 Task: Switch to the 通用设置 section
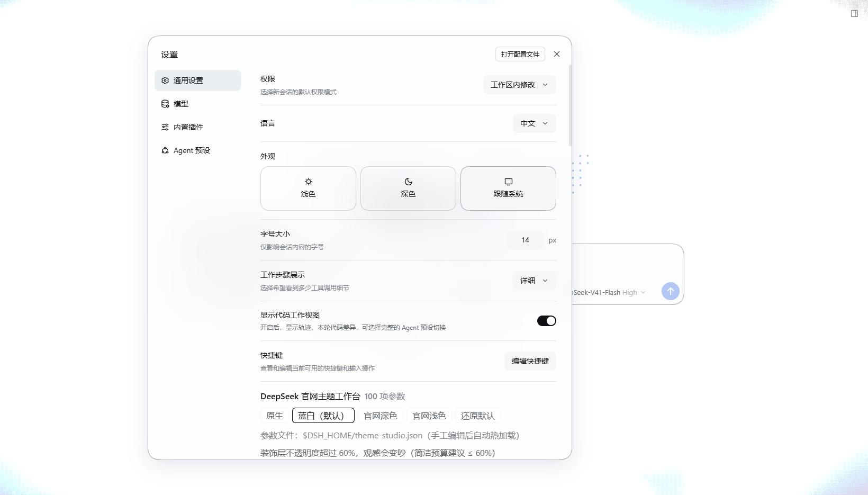pyautogui.click(x=198, y=80)
